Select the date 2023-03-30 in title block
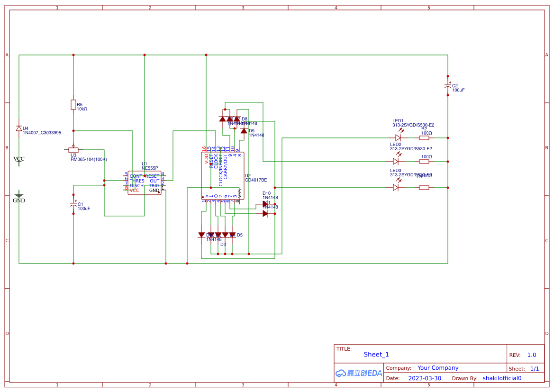554x392 pixels. point(424,378)
